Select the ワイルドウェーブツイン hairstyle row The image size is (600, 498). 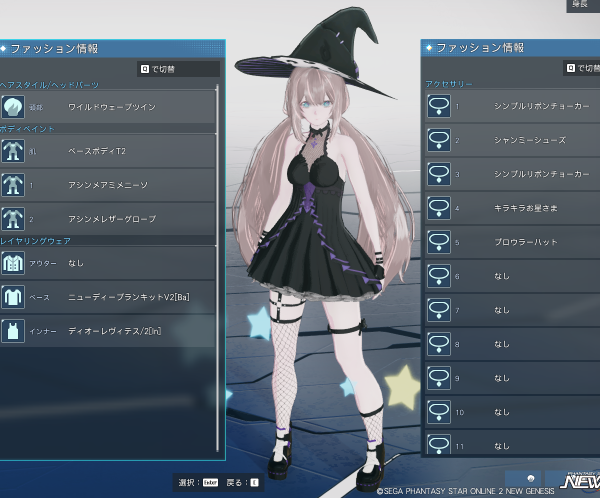[108, 107]
